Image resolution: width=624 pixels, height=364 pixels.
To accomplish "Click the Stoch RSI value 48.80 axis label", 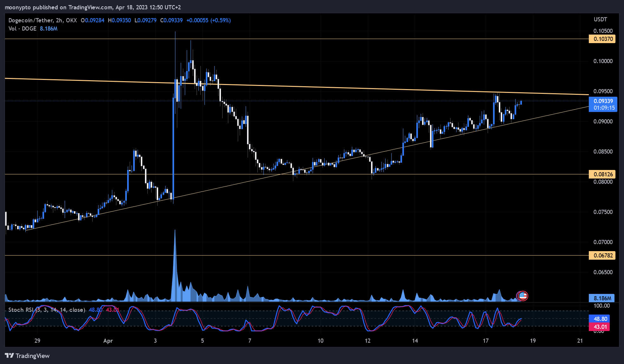I will pos(599,319).
